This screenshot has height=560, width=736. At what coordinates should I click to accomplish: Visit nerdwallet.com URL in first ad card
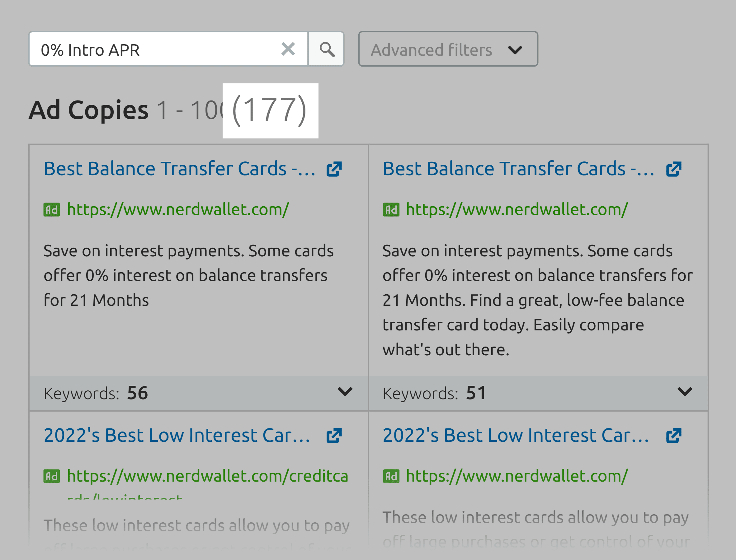[x=178, y=210]
